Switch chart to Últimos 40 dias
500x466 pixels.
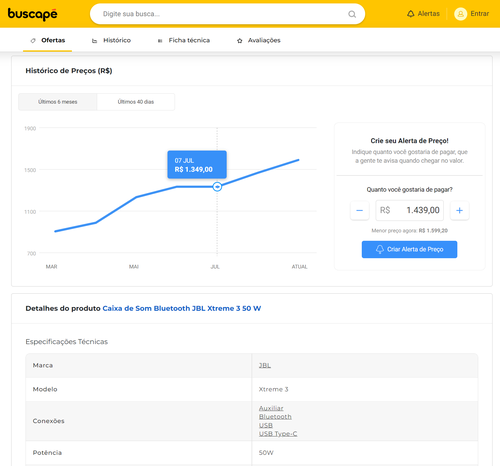136,102
